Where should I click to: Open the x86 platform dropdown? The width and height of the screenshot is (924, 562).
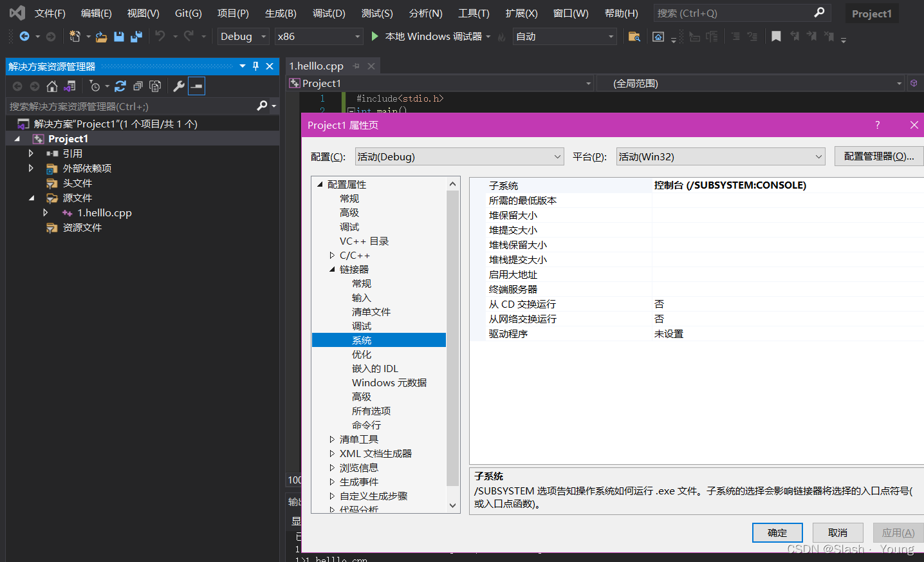319,37
